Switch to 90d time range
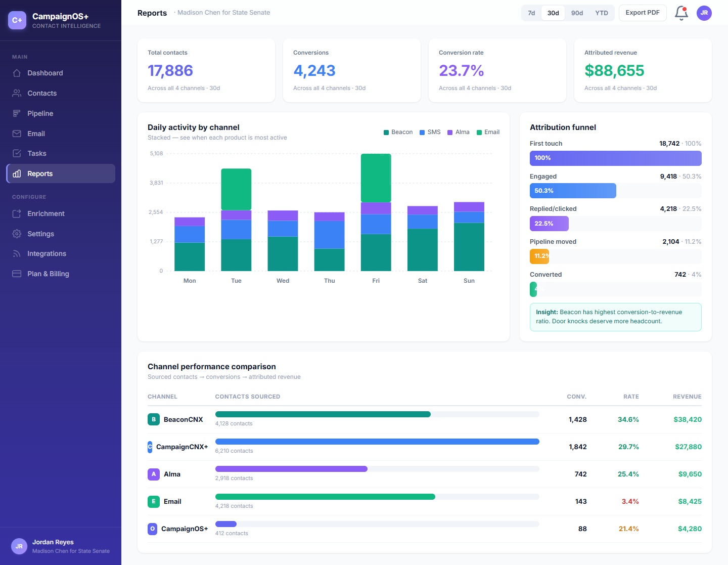 click(577, 13)
